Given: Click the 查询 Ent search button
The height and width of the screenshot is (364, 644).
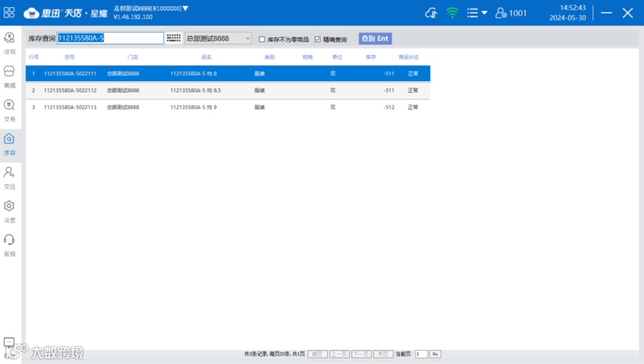Looking at the screenshot, I should pyautogui.click(x=375, y=39).
